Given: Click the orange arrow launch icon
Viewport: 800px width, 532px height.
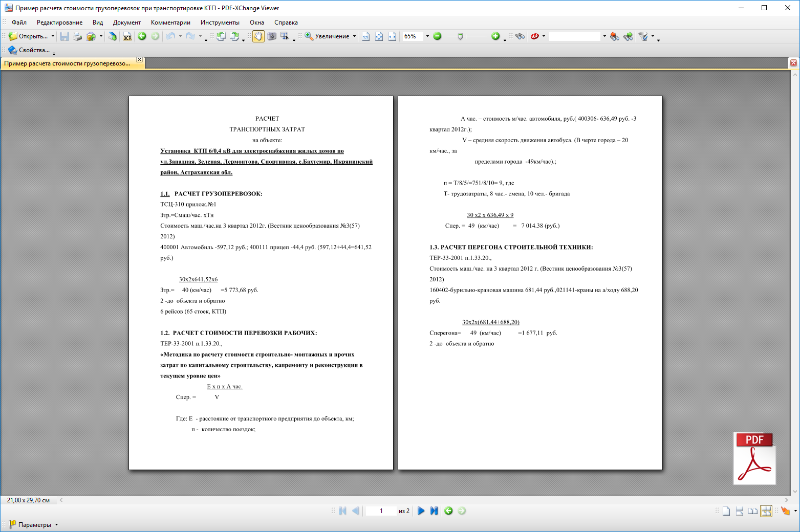Looking at the screenshot, I should 785,511.
